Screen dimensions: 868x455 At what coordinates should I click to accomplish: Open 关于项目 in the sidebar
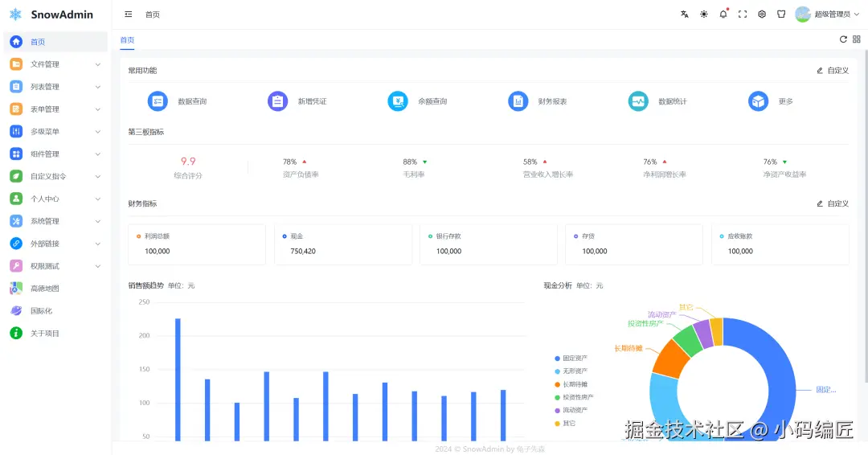[x=55, y=334]
